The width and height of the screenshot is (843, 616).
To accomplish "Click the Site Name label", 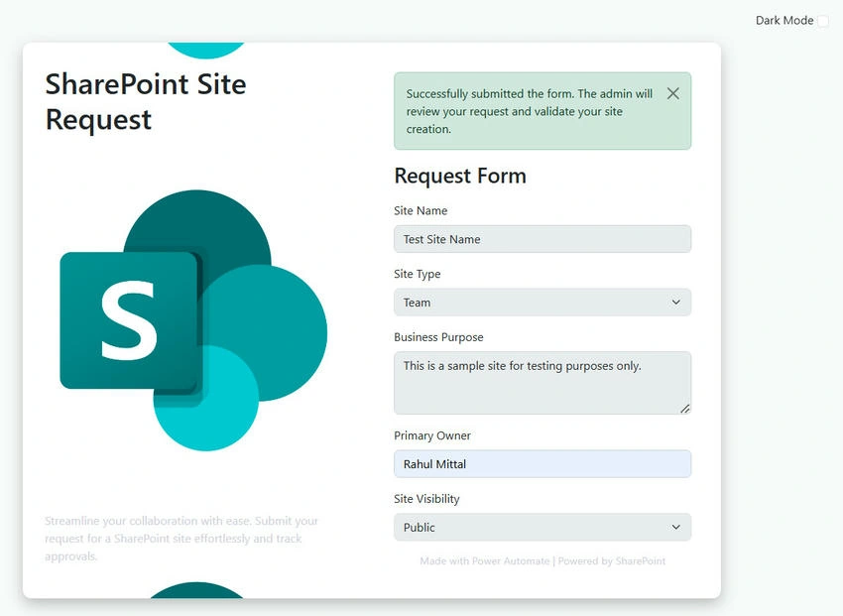I will coord(421,210).
